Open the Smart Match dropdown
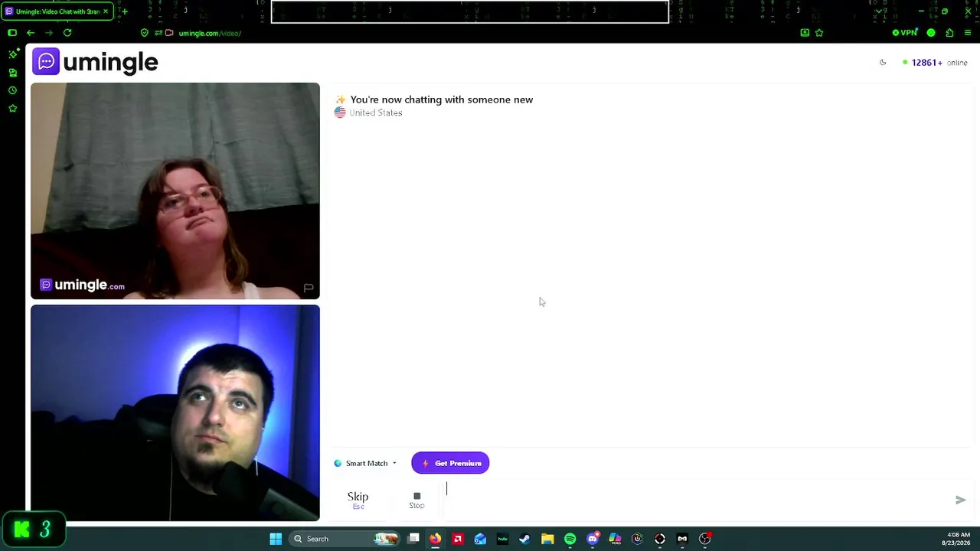 [366, 463]
